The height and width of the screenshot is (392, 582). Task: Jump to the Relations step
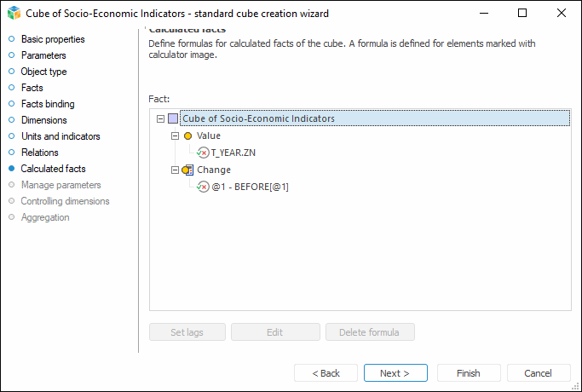click(x=39, y=153)
